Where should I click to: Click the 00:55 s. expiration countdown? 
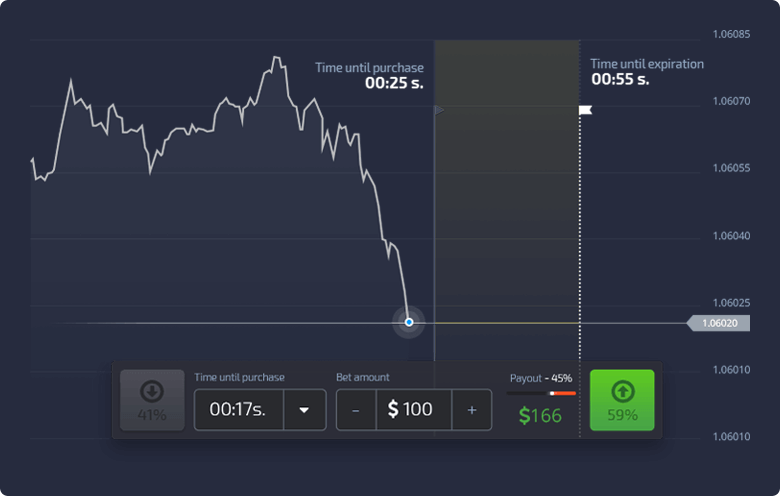pos(620,79)
